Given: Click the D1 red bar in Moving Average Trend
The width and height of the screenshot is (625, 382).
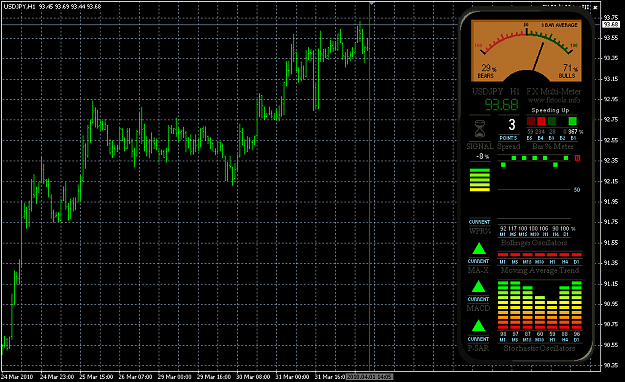Looking at the screenshot, I should coord(577,254).
